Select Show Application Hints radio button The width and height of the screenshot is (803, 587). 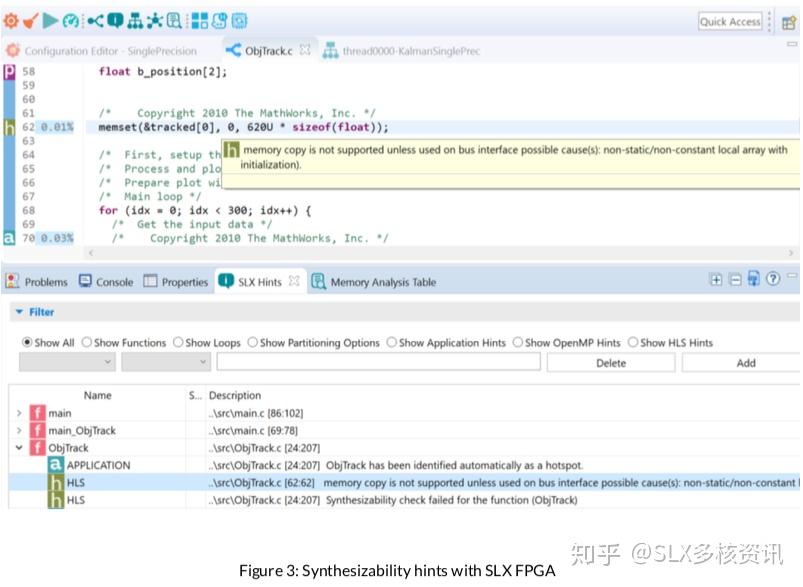(392, 342)
